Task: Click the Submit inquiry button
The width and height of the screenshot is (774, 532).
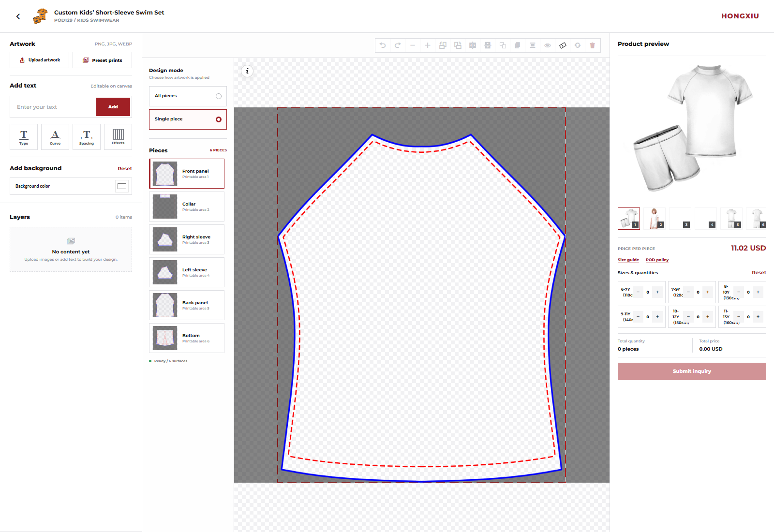Action: (692, 371)
